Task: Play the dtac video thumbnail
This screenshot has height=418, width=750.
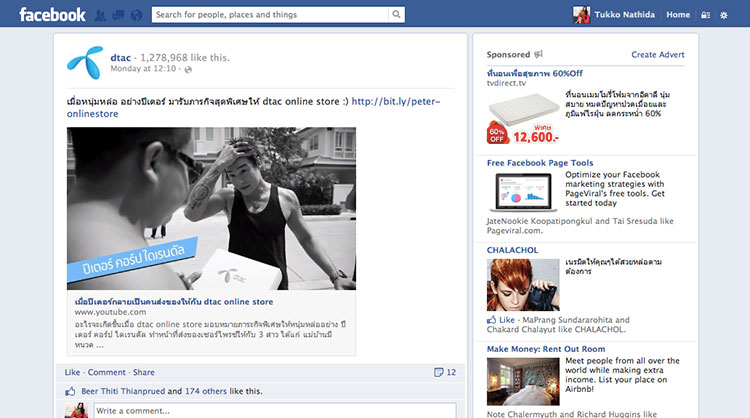Action: pos(211,209)
